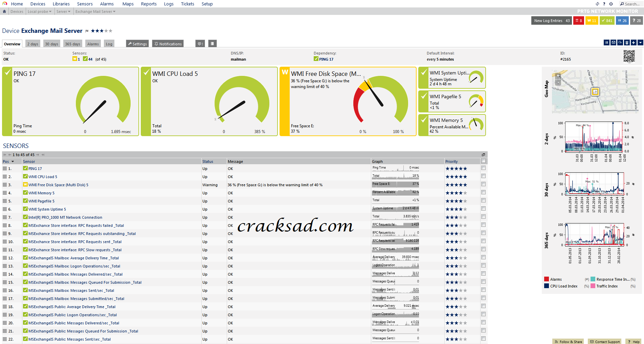This screenshot has width=644, height=344.
Task: Click the New Log Entries button
Action: [x=552, y=21]
